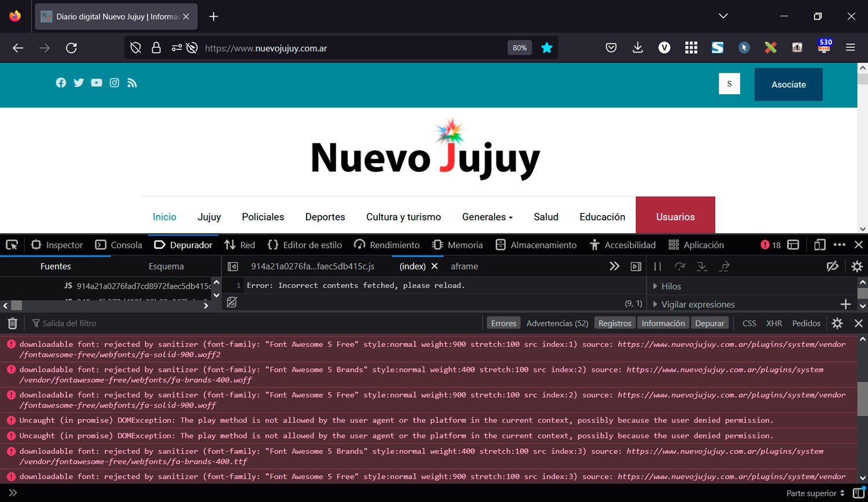Clear the web console with trash icon

click(x=13, y=323)
